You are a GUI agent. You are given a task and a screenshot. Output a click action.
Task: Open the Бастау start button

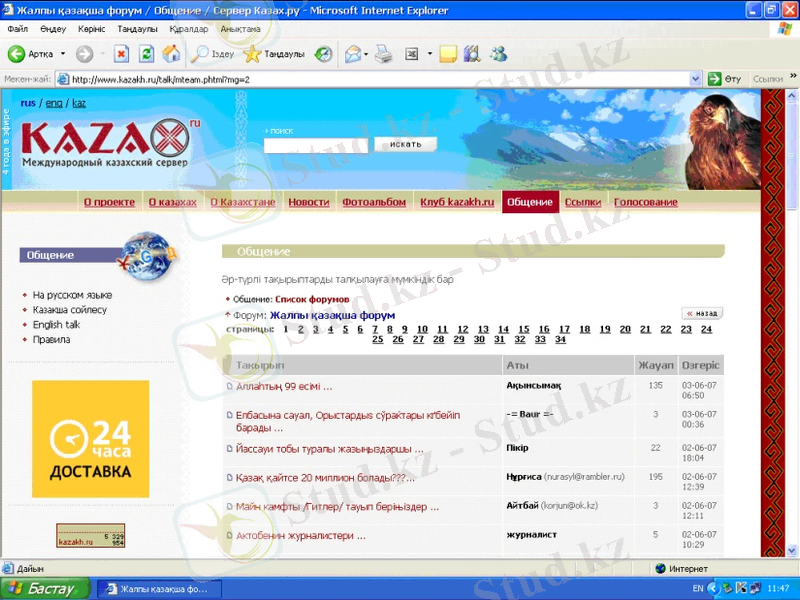click(45, 589)
